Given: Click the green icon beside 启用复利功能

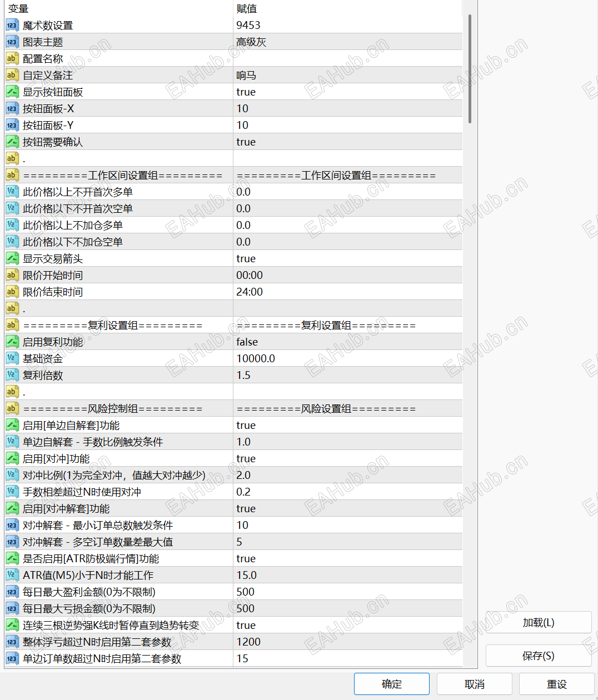Looking at the screenshot, I should click(x=12, y=341).
